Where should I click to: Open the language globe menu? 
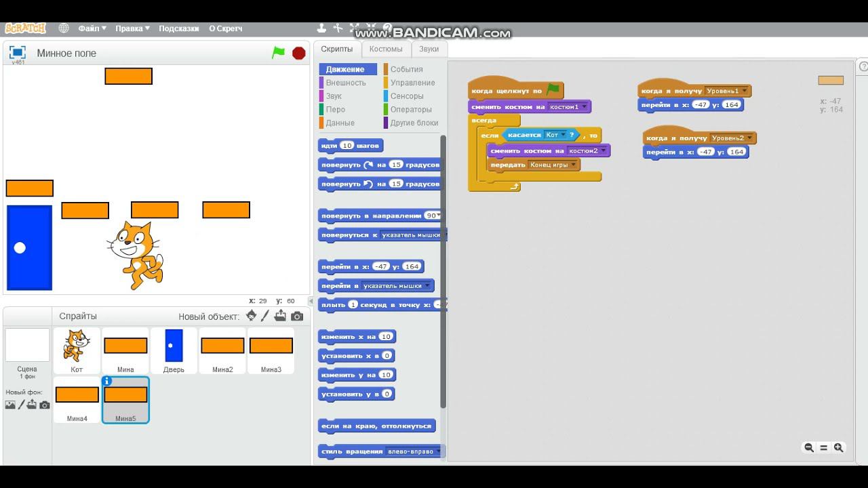64,28
